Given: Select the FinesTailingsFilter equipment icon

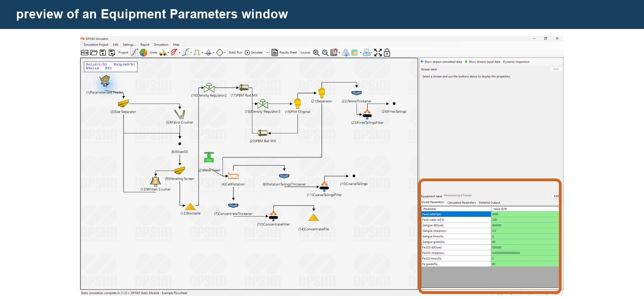Looking at the screenshot, I should click(x=367, y=114).
